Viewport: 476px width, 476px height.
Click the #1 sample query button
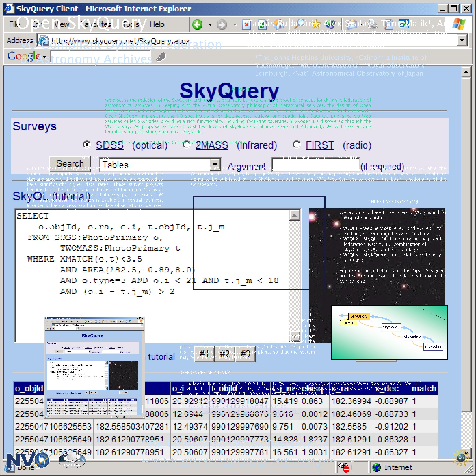pos(204,354)
